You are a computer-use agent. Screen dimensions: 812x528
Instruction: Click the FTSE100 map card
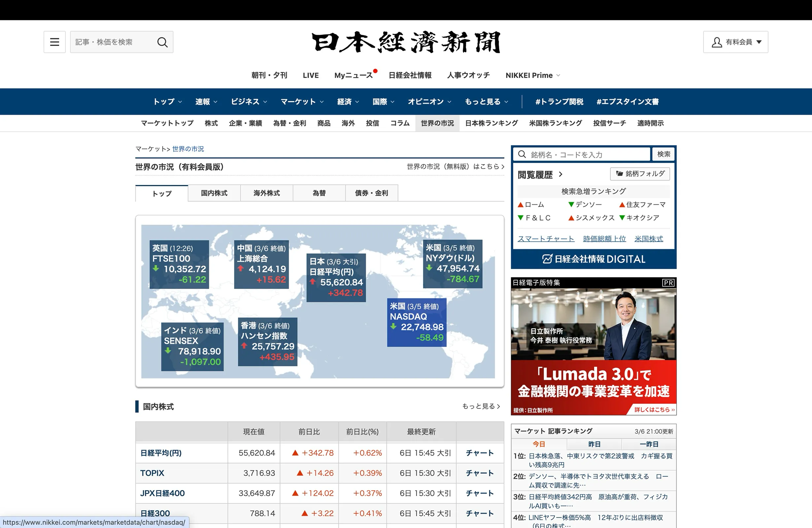(x=179, y=264)
